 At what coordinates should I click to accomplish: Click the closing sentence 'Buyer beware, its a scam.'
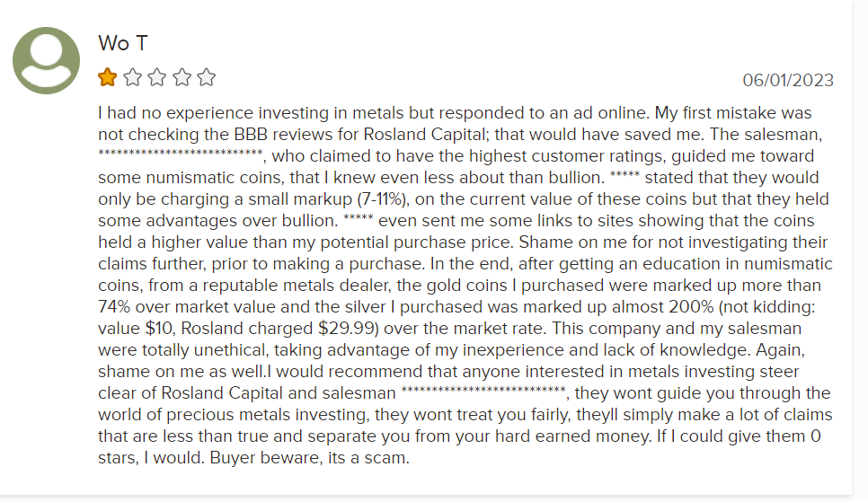tap(309, 458)
